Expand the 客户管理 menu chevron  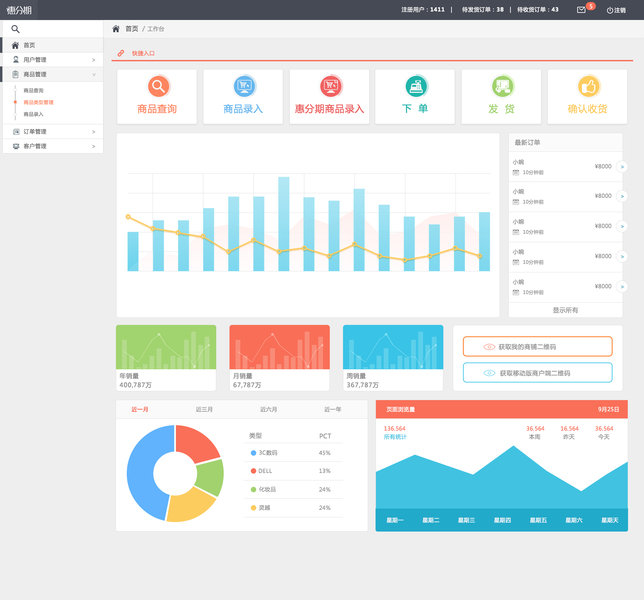click(94, 146)
